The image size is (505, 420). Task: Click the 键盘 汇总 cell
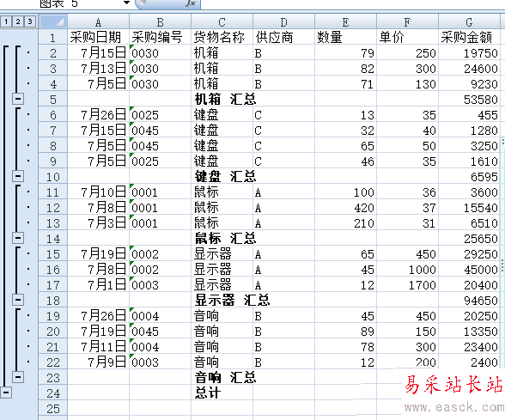click(x=222, y=177)
